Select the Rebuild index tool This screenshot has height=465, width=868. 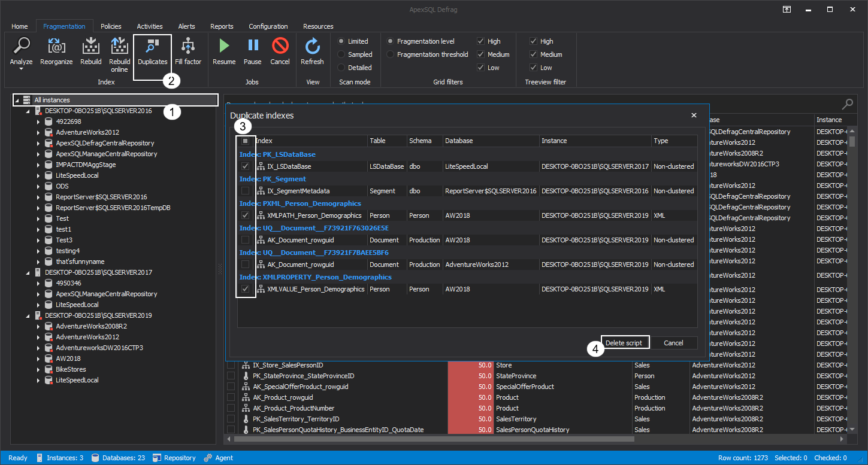pyautogui.click(x=90, y=48)
